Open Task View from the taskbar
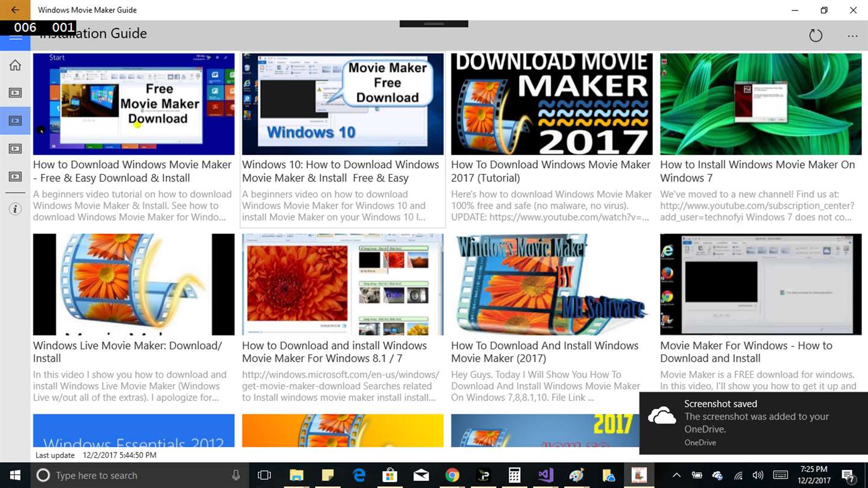Image resolution: width=868 pixels, height=488 pixels. 264,475
